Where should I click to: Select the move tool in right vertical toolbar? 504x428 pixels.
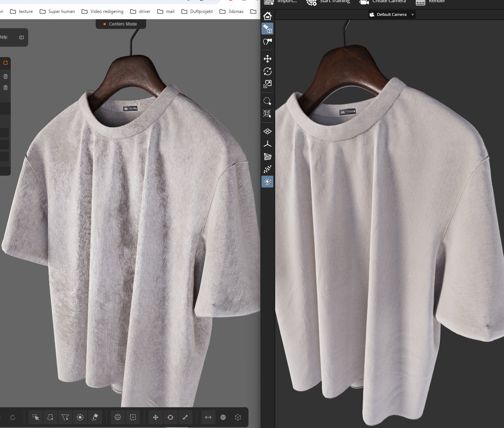click(267, 59)
